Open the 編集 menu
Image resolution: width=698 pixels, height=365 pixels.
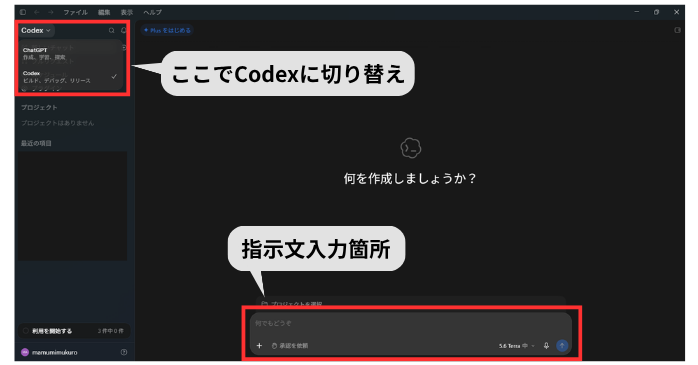(x=104, y=12)
